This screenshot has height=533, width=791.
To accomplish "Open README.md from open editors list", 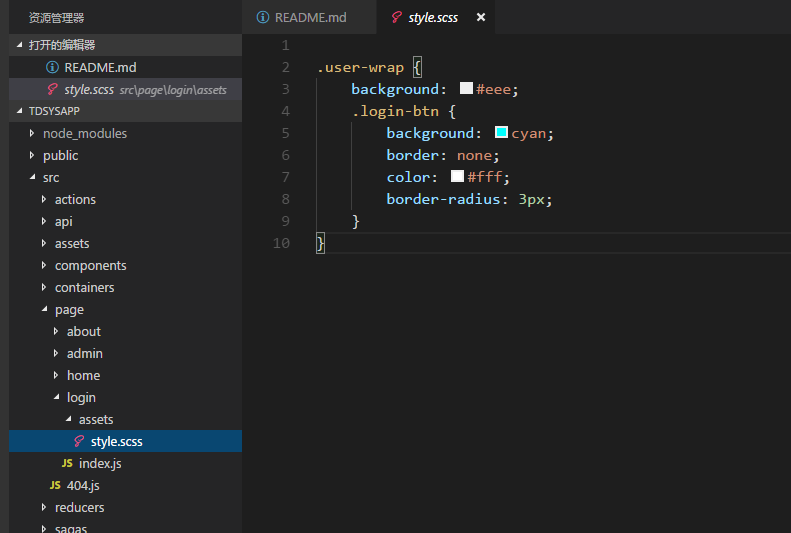I will (x=126, y=67).
